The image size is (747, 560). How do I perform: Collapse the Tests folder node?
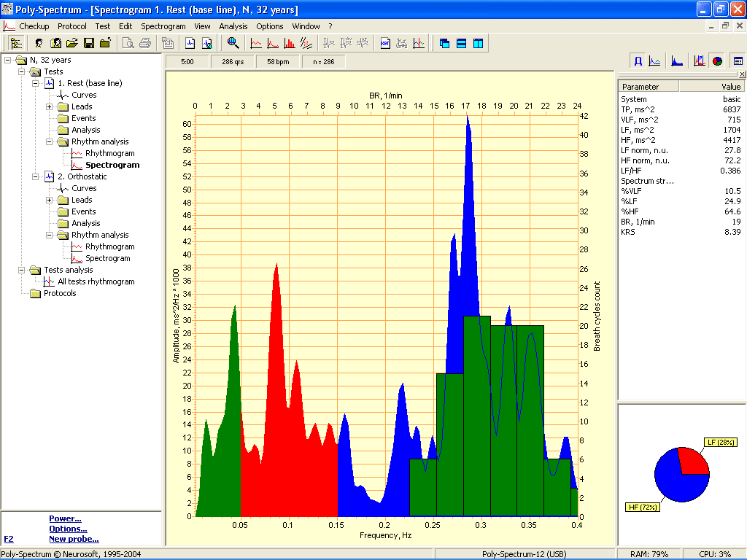coord(21,72)
